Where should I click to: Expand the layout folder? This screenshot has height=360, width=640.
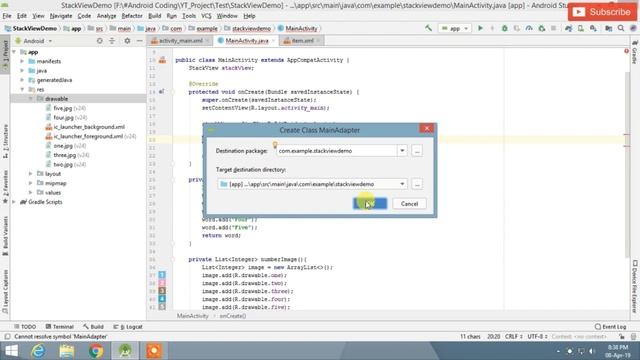pyautogui.click(x=31, y=174)
